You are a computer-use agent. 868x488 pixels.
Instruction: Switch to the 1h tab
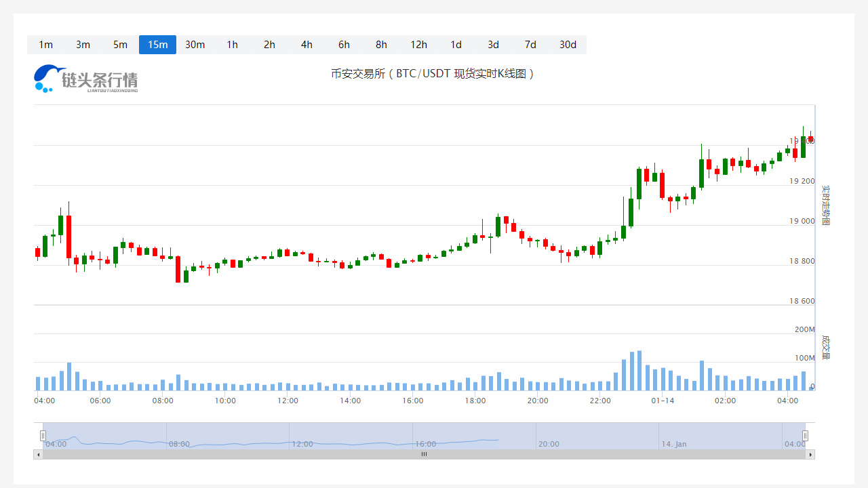coord(232,45)
